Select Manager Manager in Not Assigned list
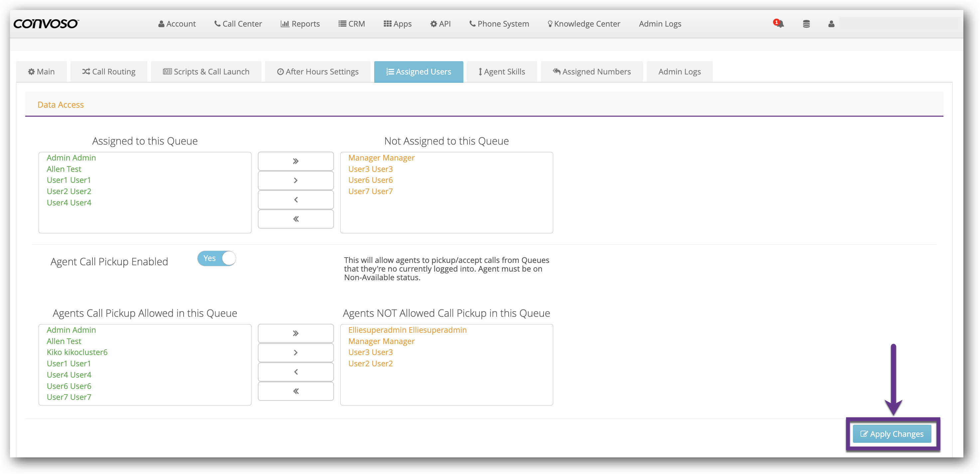This screenshot has height=474, width=980. [381, 158]
